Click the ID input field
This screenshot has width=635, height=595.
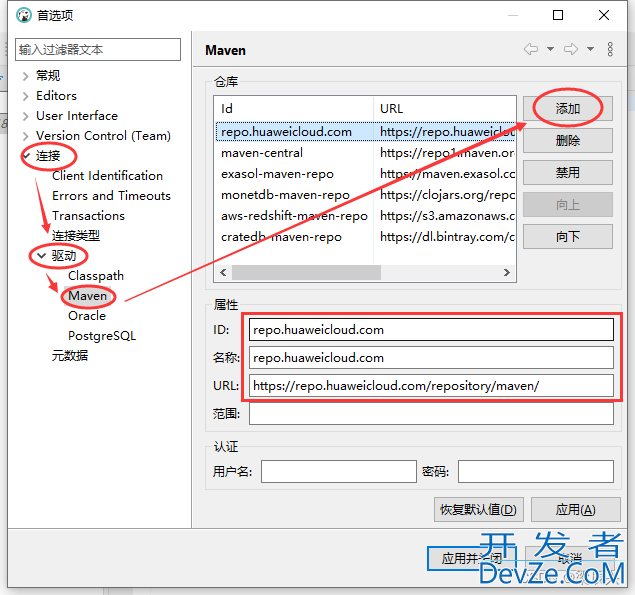431,330
